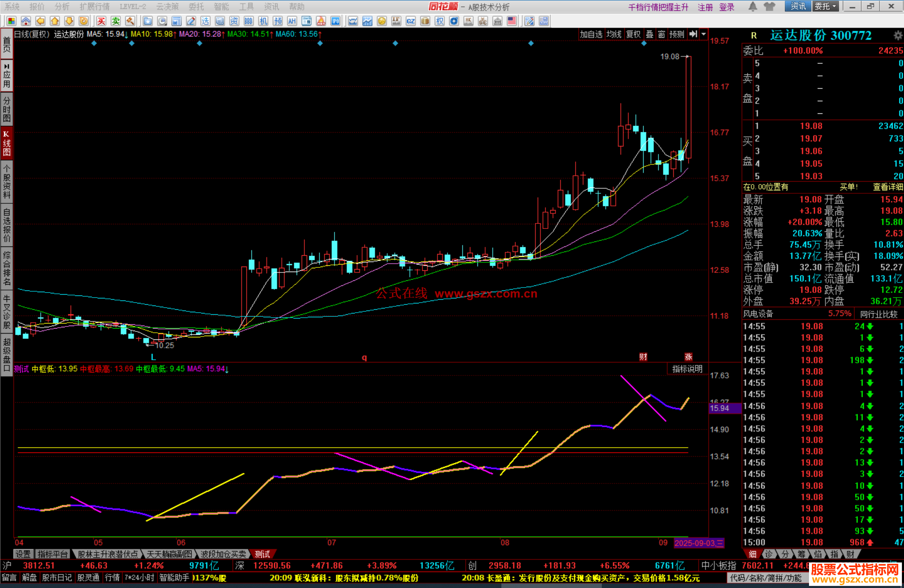
Task: Click the US flag market icon
Action: point(511,21)
